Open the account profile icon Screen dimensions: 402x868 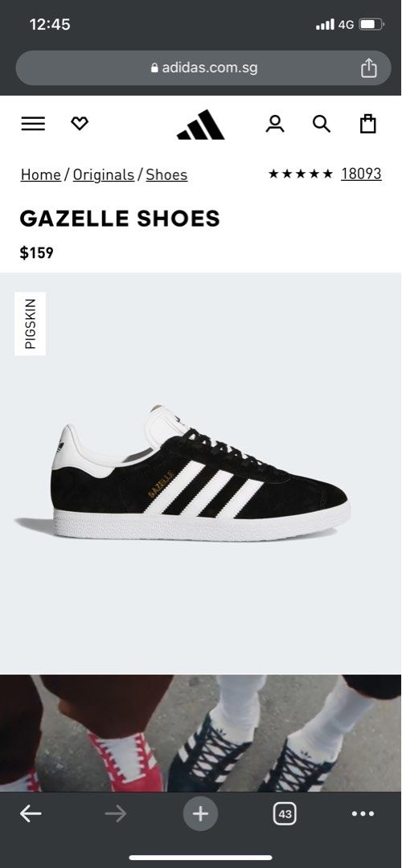275,124
